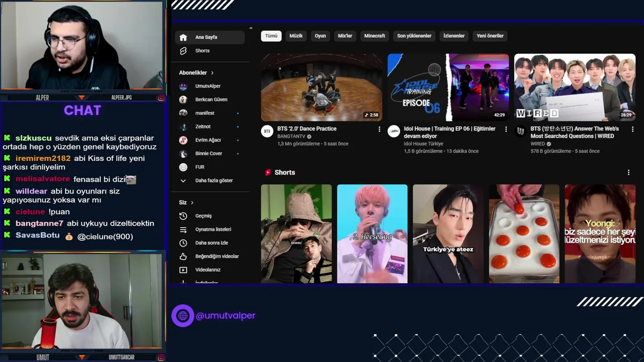The height and width of the screenshot is (362, 644).
Task: Click the Videolarınız icon
Action: point(183,270)
